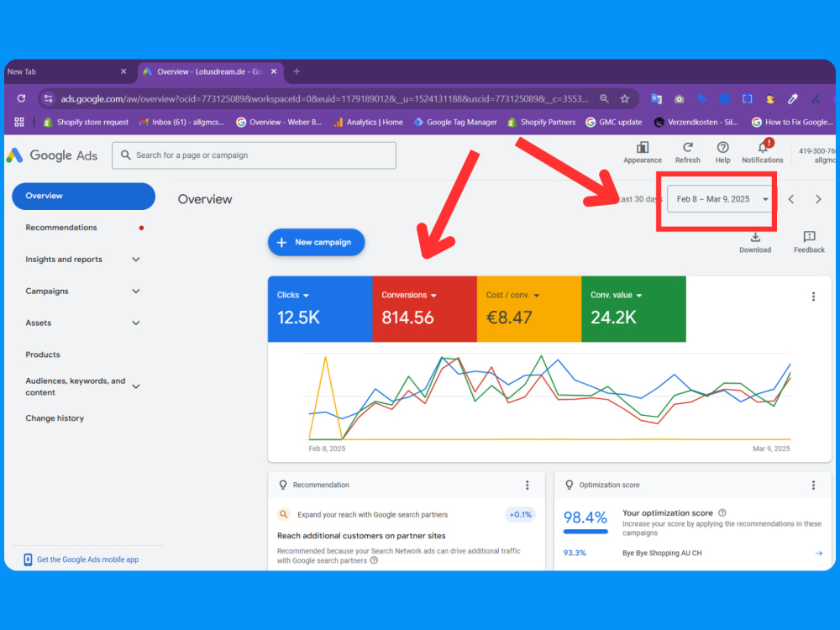This screenshot has height=630, width=840.
Task: Open the Conversions metric dropdown
Action: pyautogui.click(x=409, y=295)
